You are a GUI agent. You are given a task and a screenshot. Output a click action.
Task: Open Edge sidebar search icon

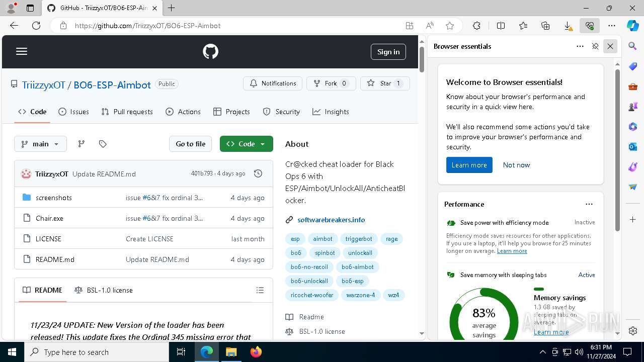pos(633,46)
